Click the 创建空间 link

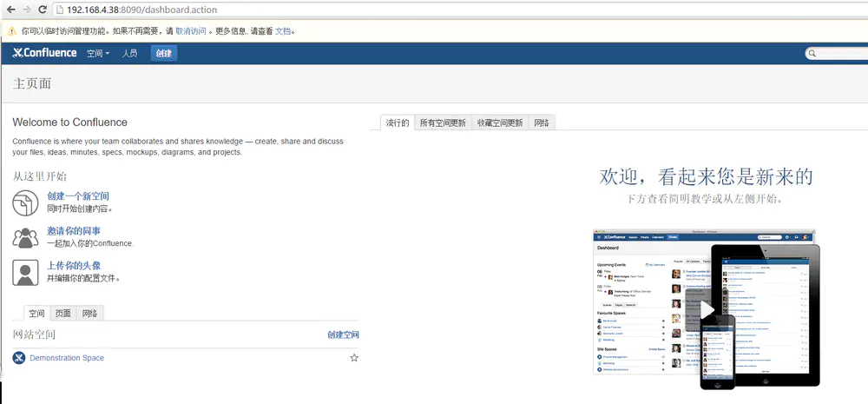tap(343, 334)
